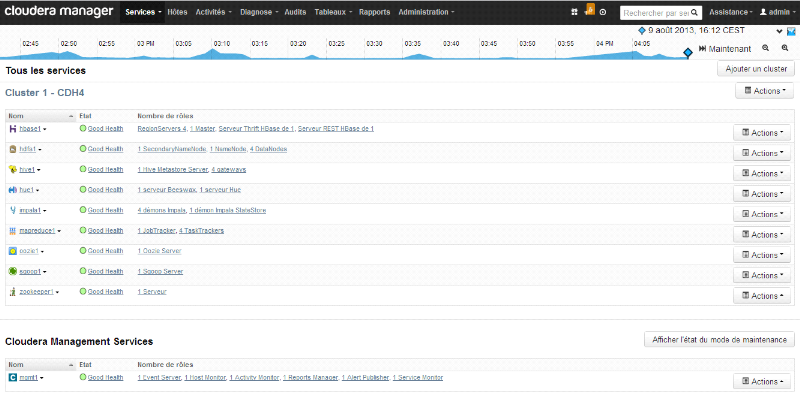Screen dimensions: 800x404
Task: Zoom in the timeline
Action: pos(785,48)
